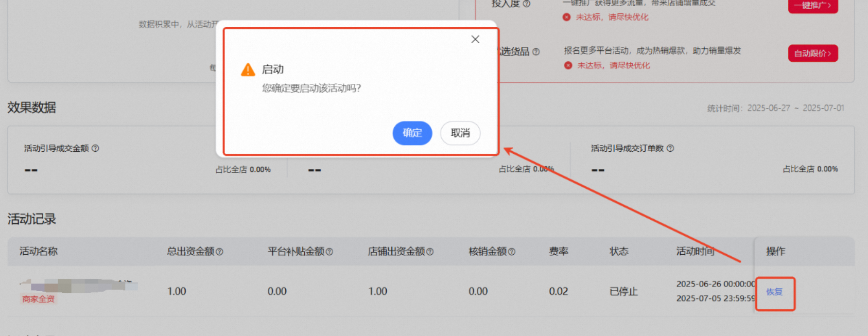868x336 pixels.
Task: Click the help icon next to 核销金额
Action: click(512, 252)
